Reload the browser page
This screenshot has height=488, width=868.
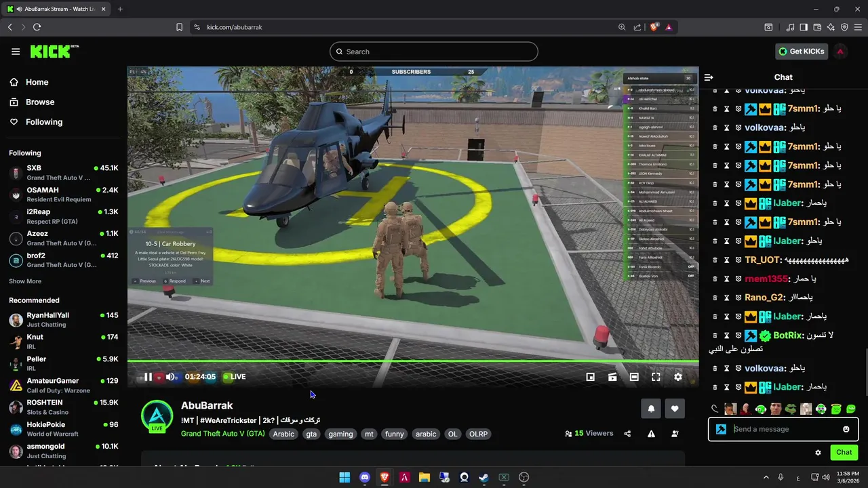coord(37,27)
